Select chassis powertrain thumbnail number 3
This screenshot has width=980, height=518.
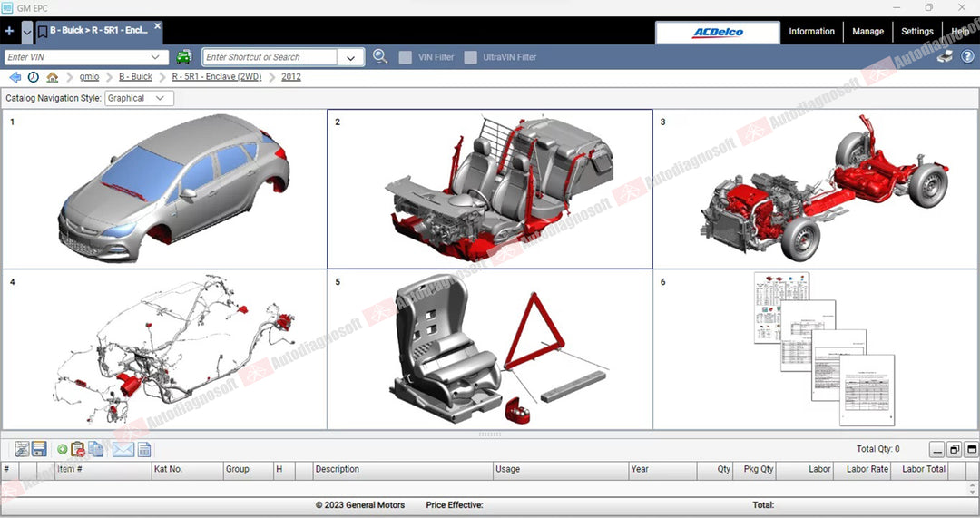point(815,190)
